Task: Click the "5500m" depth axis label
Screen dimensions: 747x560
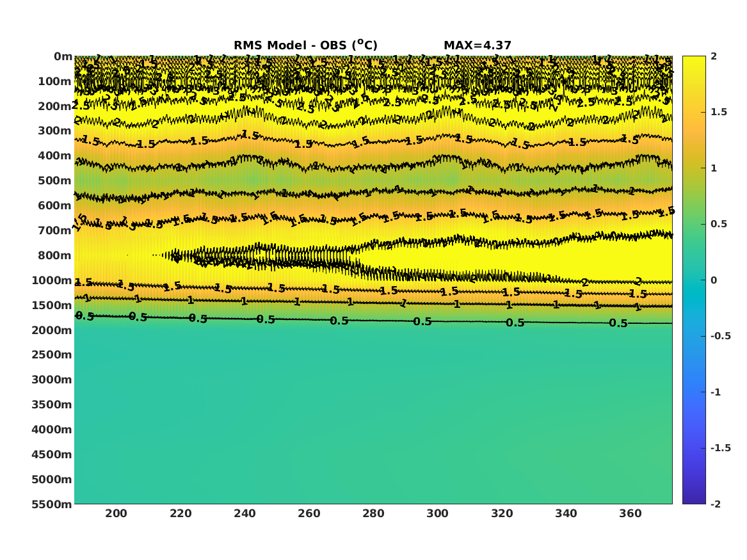Action: [52, 504]
